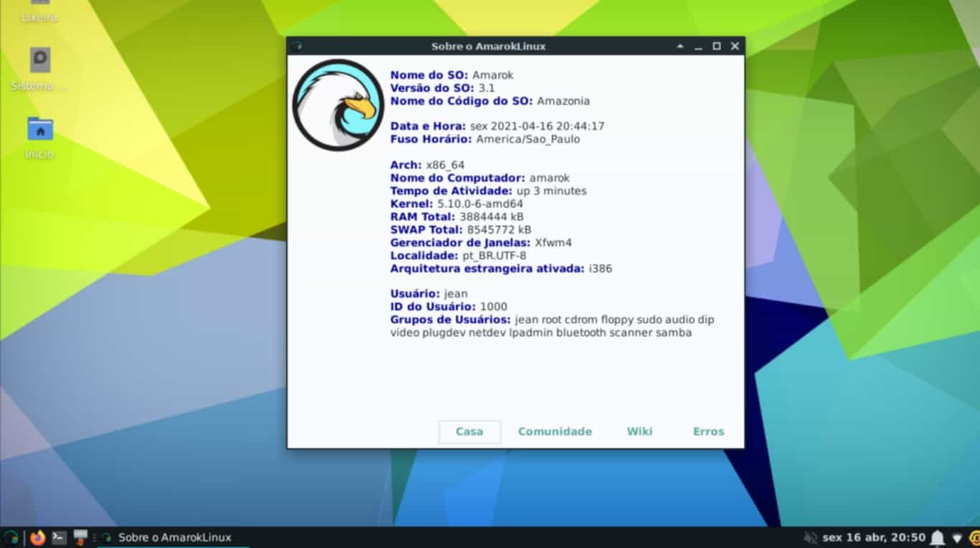The image size is (980, 548).
Task: Click the Gerenciador de Janelas: Xfwm4 line
Action: 481,242
